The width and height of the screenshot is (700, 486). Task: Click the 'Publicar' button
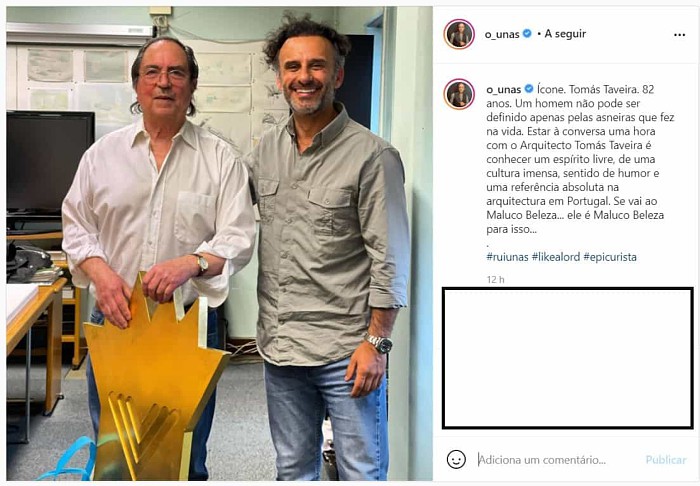click(666, 460)
